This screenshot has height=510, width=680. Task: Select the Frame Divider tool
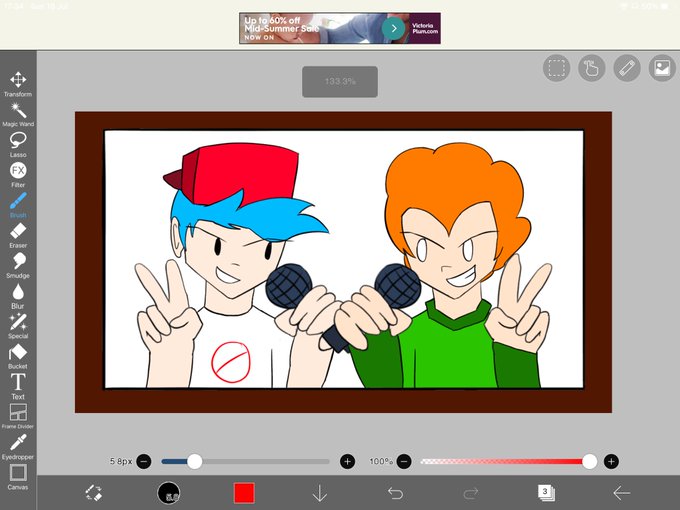18,416
